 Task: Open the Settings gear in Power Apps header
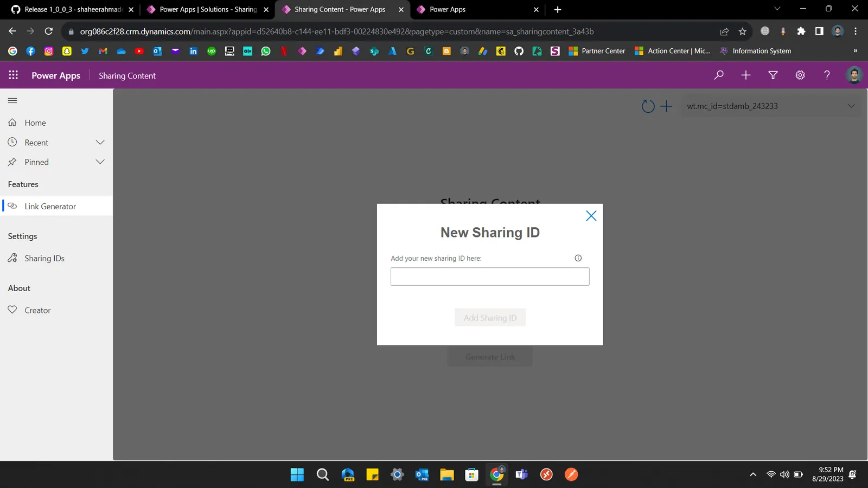800,75
